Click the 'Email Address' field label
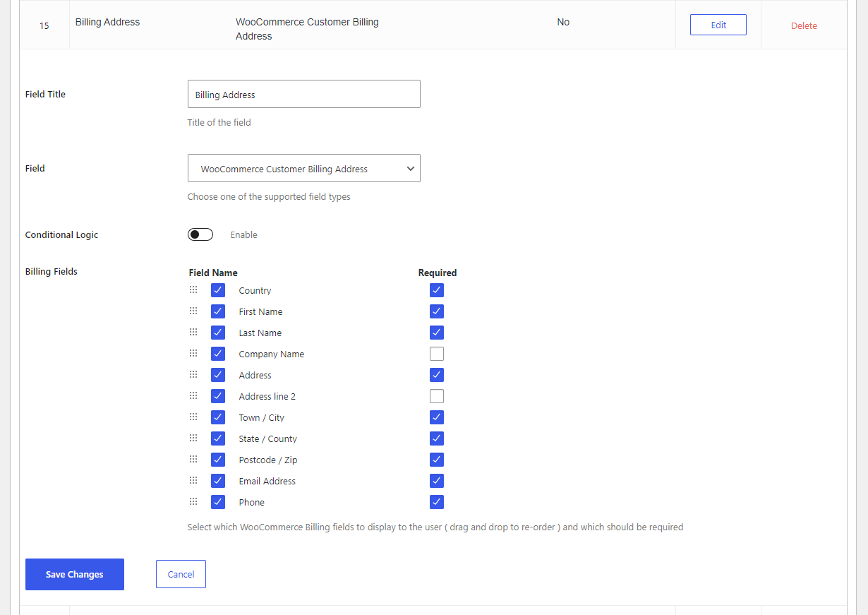The width and height of the screenshot is (868, 615). pos(267,481)
